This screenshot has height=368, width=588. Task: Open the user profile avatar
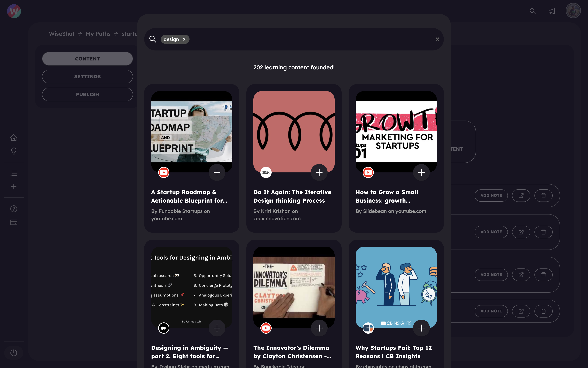pos(573,11)
